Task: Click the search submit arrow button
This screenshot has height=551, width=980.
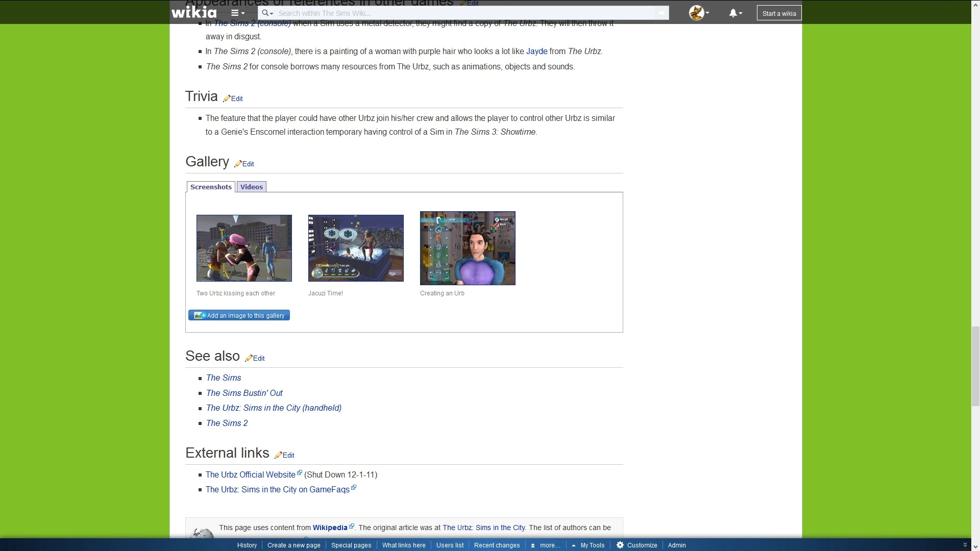Action: click(661, 13)
